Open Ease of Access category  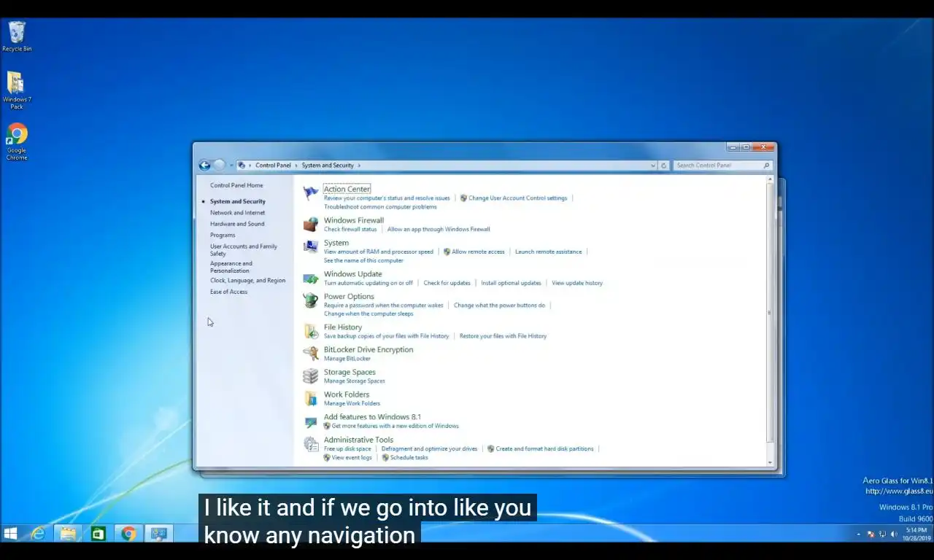tap(228, 292)
